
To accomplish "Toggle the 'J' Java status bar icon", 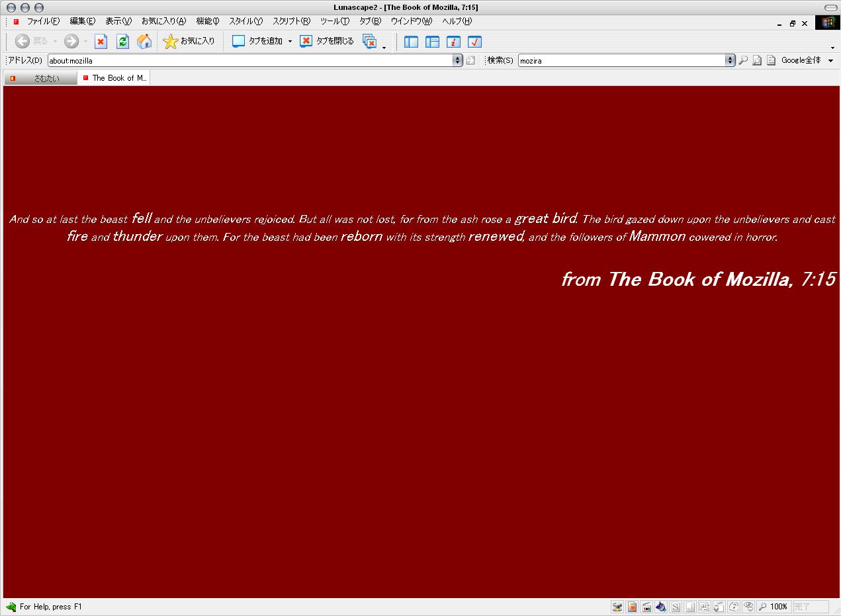I will coord(690,607).
